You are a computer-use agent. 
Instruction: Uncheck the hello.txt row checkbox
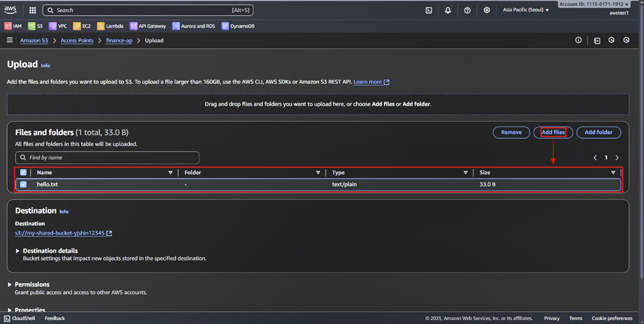[23, 184]
